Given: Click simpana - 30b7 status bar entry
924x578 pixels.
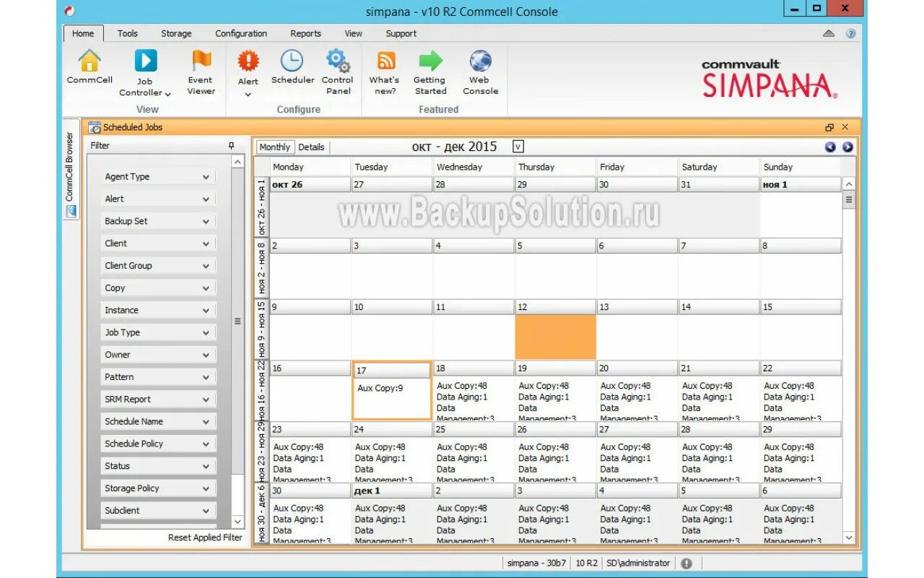Looking at the screenshot, I should click(536, 563).
